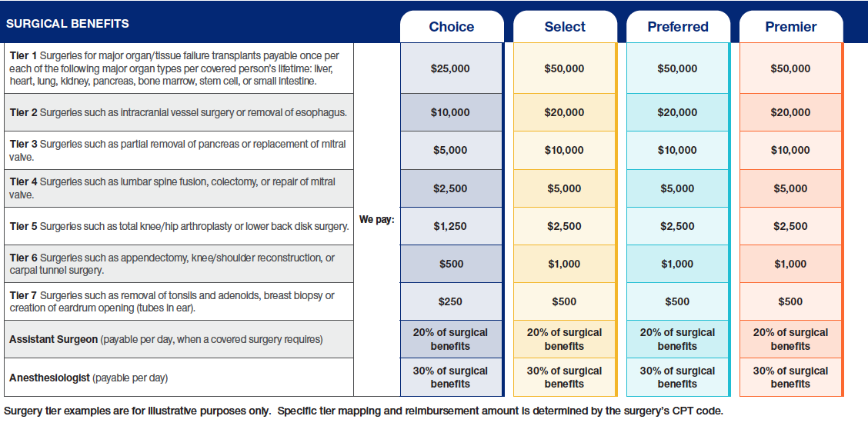Click the Surgical Benefits header title
The image size is (868, 426).
[x=68, y=23]
